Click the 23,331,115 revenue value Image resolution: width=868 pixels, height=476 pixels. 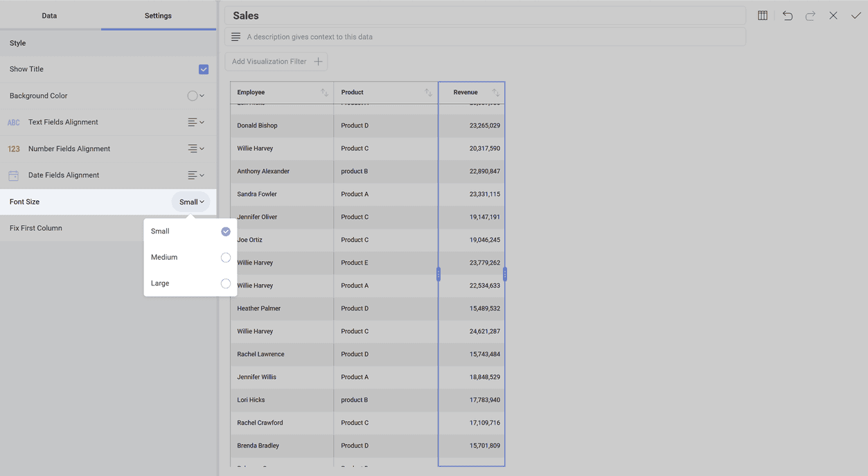coord(484,194)
